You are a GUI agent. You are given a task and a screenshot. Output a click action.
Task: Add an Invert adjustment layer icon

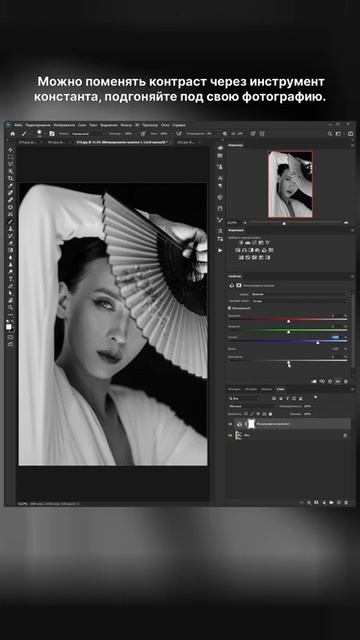(241, 258)
